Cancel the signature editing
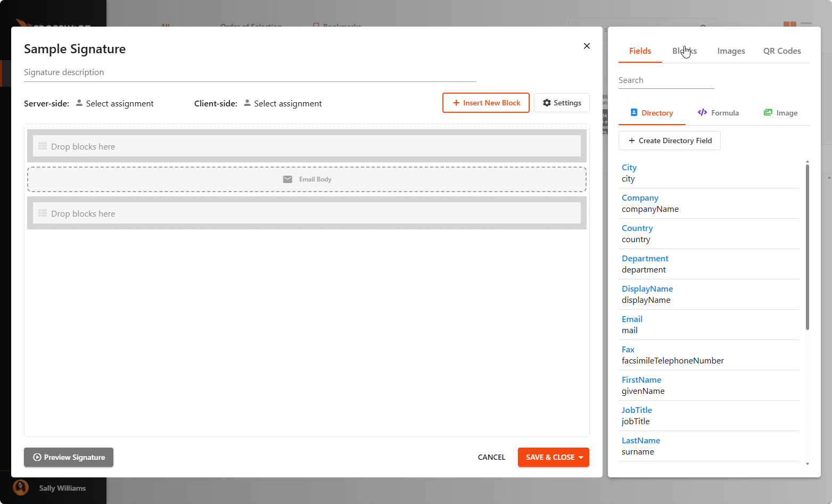Screen dimensions: 832x504 (x=491, y=457)
